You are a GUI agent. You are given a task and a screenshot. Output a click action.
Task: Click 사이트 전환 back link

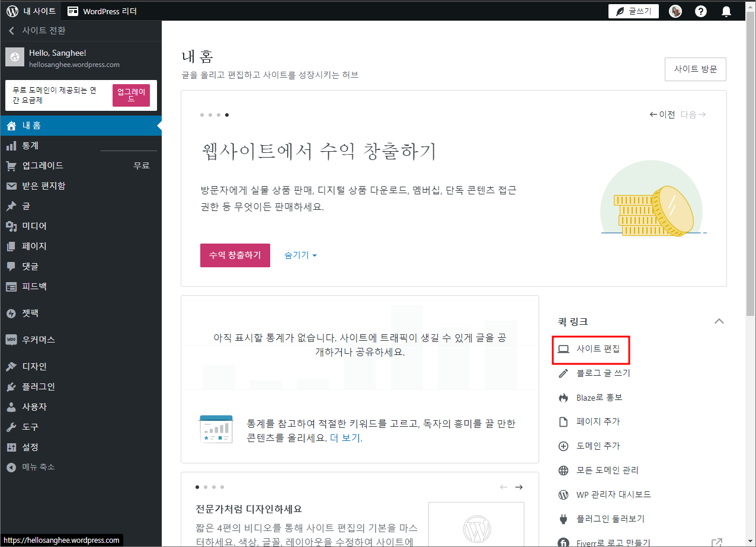point(37,31)
